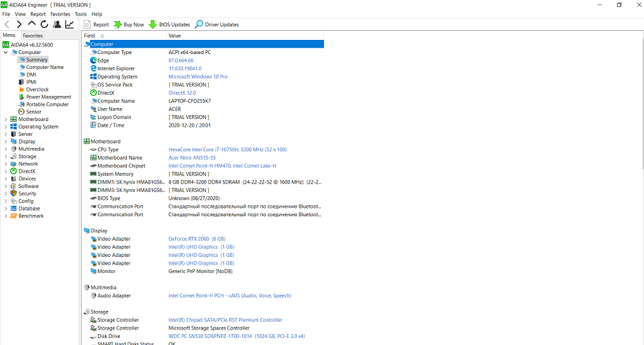
Task: Open BIOS Updates from toolbar
Action: pos(169,24)
